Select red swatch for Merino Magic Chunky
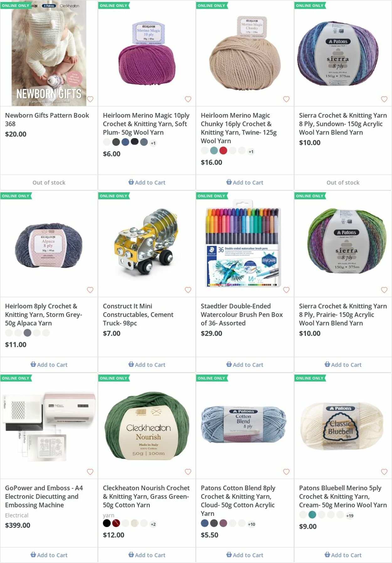The height and width of the screenshot is (563, 392). tap(223, 151)
